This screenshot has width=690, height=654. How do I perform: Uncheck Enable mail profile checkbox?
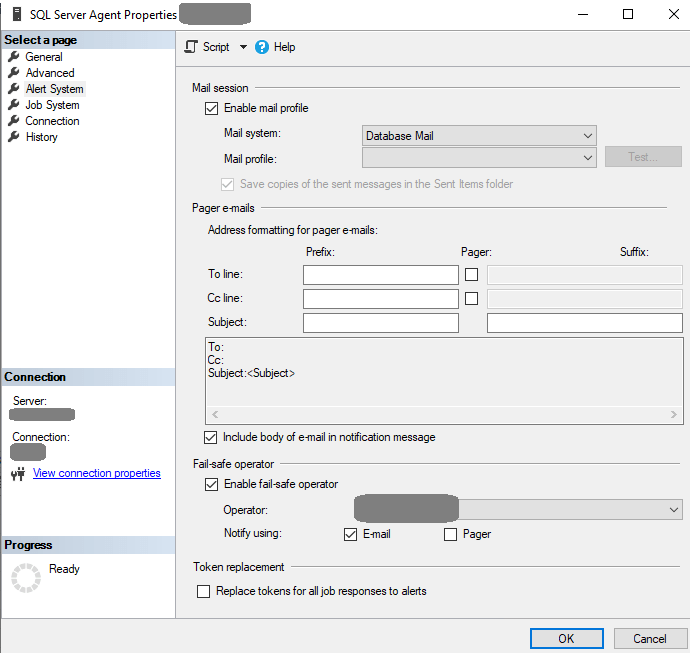(211, 108)
